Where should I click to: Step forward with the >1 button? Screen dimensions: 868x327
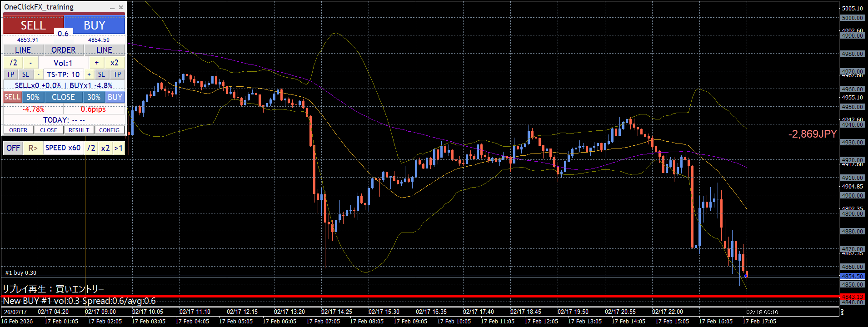point(119,148)
